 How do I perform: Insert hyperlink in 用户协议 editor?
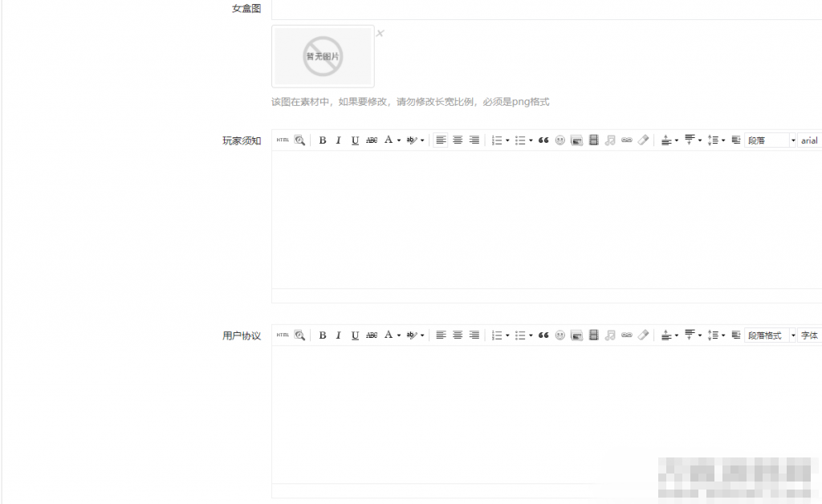(626, 335)
